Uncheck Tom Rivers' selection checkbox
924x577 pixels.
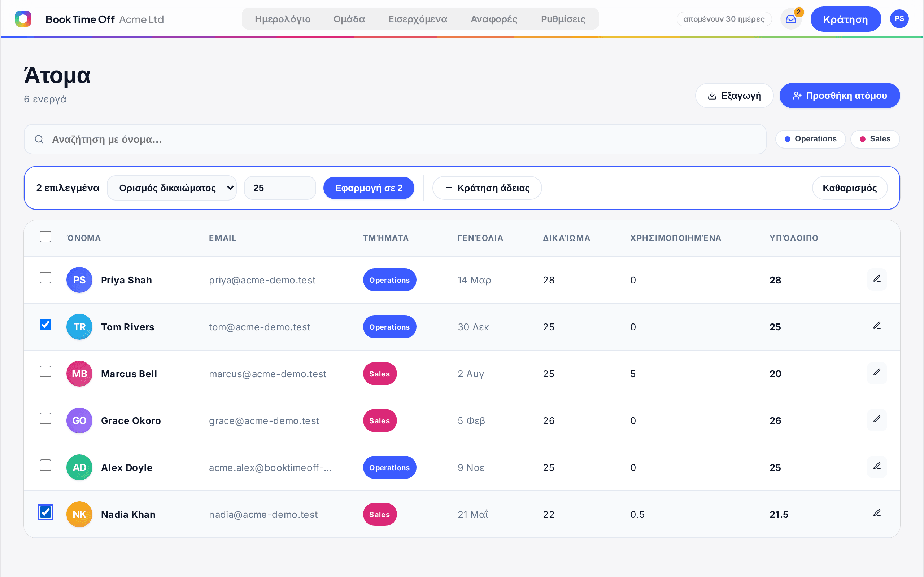click(x=45, y=325)
